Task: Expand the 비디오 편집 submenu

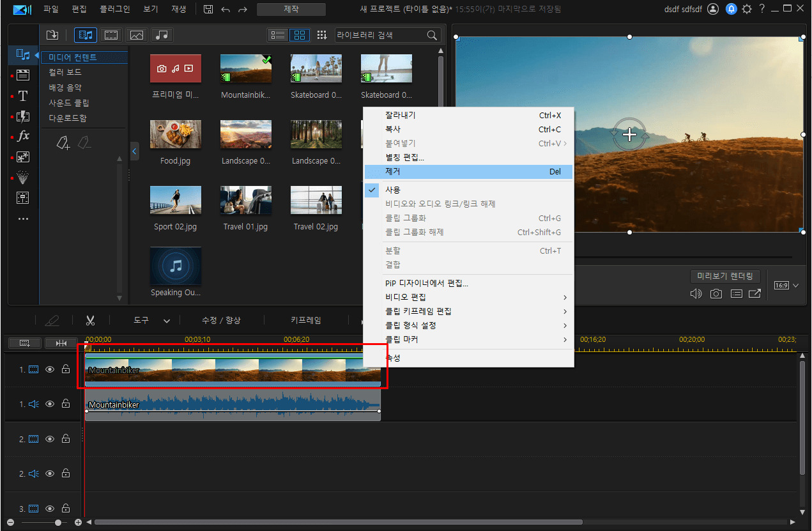Action: coord(468,297)
